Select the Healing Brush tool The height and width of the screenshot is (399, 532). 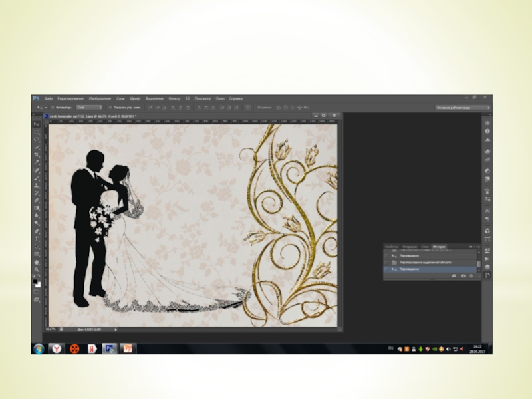point(37,170)
